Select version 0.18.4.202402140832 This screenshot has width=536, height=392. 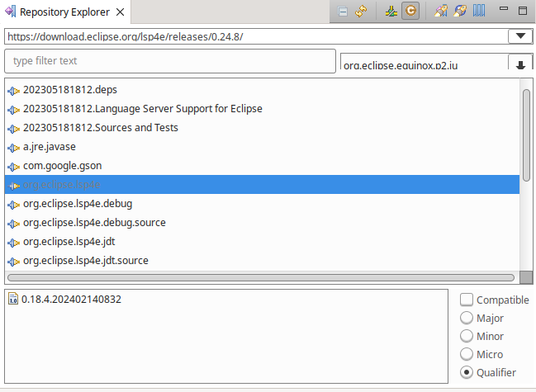[x=71, y=299]
